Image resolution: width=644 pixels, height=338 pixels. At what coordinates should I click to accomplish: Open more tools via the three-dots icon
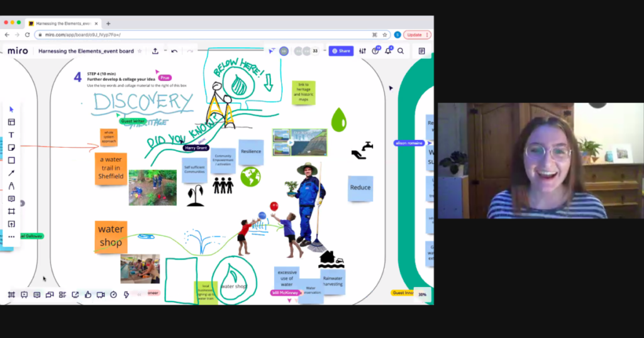[11, 237]
